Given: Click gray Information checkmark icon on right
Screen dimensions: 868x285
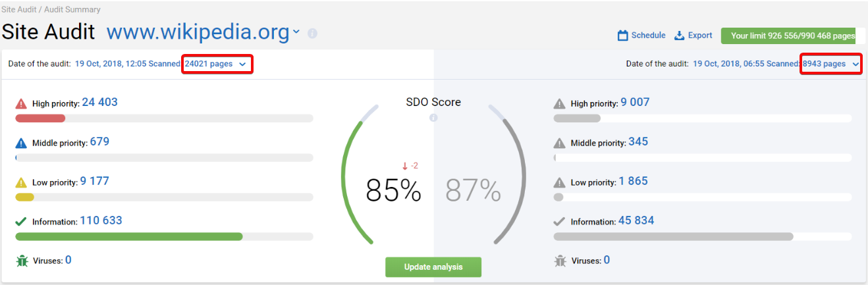Looking at the screenshot, I should 560,222.
